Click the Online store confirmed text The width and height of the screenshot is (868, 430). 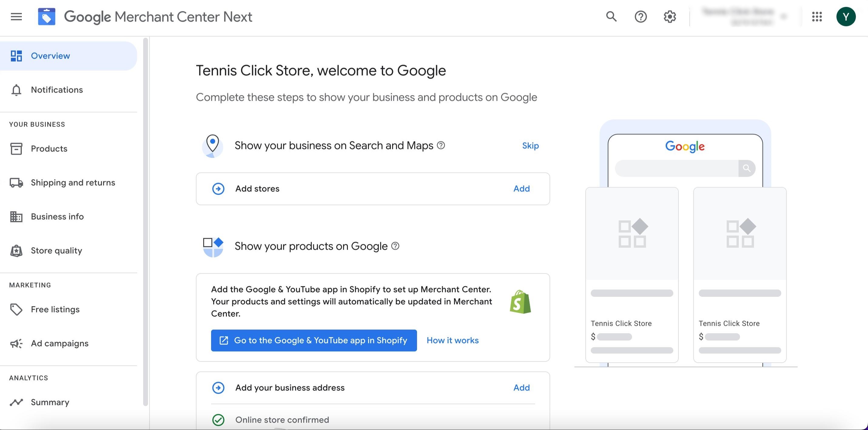click(282, 420)
